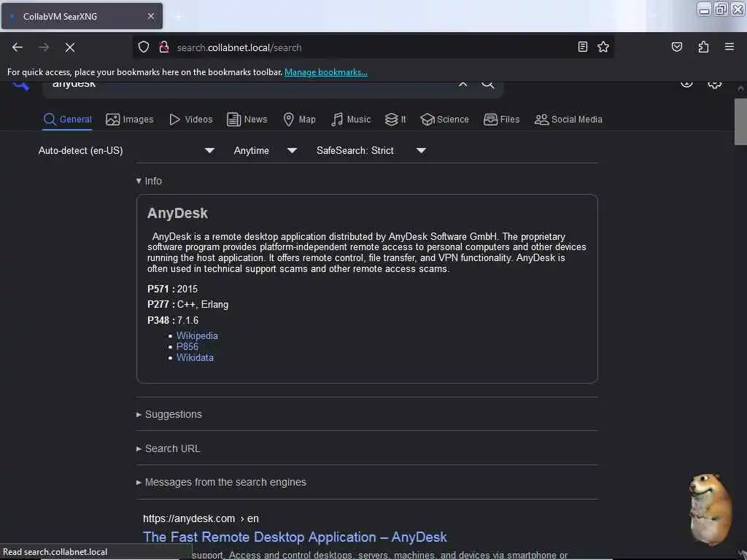Bookmark this page with the star icon
This screenshot has width=747, height=560.
click(x=603, y=47)
